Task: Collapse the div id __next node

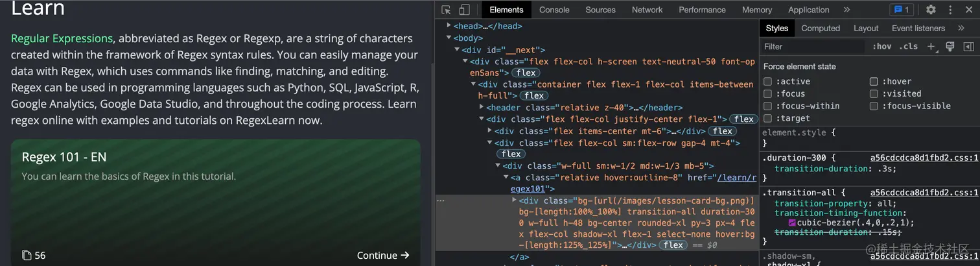Action: [457, 50]
